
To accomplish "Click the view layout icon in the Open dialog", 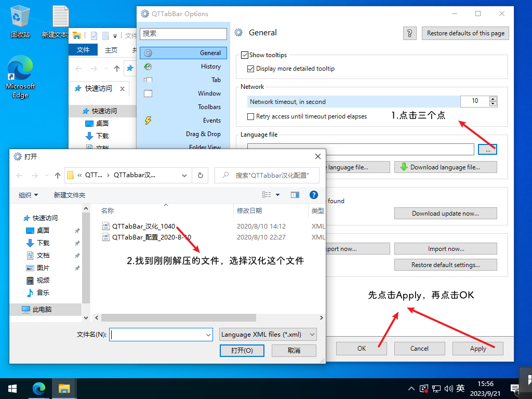I will click(267, 195).
